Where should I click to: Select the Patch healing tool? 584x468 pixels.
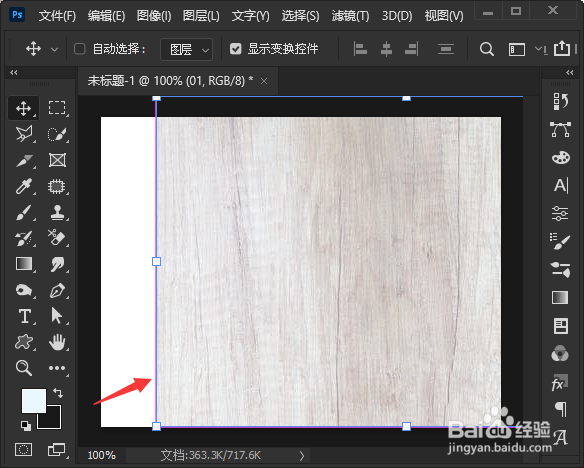point(57,186)
